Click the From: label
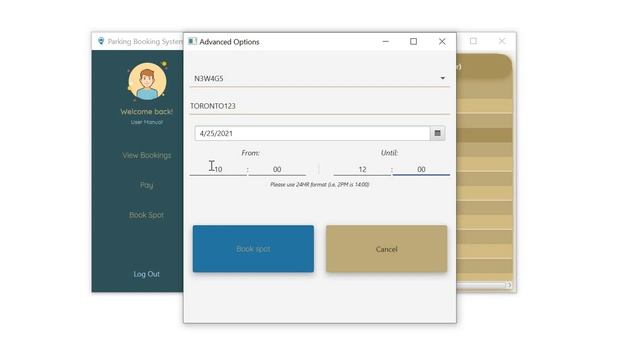 (x=250, y=153)
